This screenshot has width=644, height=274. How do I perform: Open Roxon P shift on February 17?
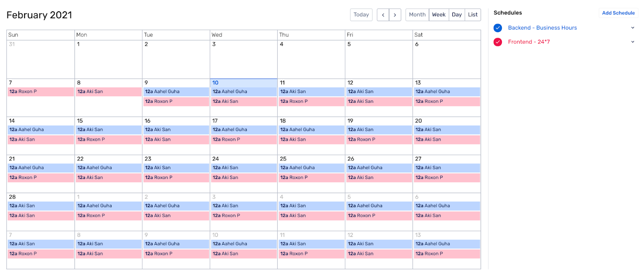(244, 139)
